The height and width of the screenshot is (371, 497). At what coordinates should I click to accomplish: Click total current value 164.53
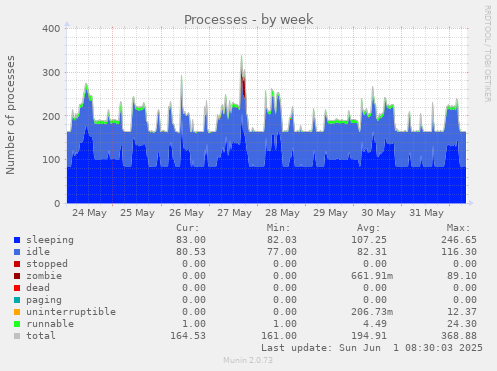click(x=188, y=336)
